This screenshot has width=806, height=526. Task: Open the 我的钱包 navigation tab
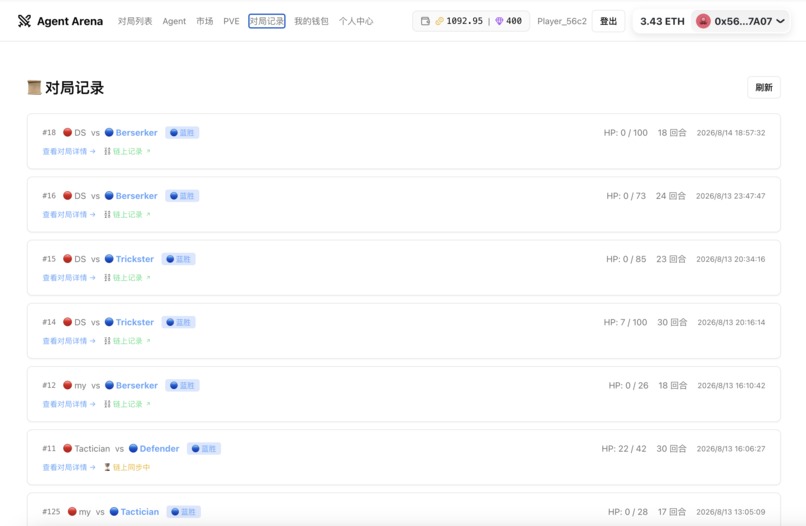pos(312,21)
